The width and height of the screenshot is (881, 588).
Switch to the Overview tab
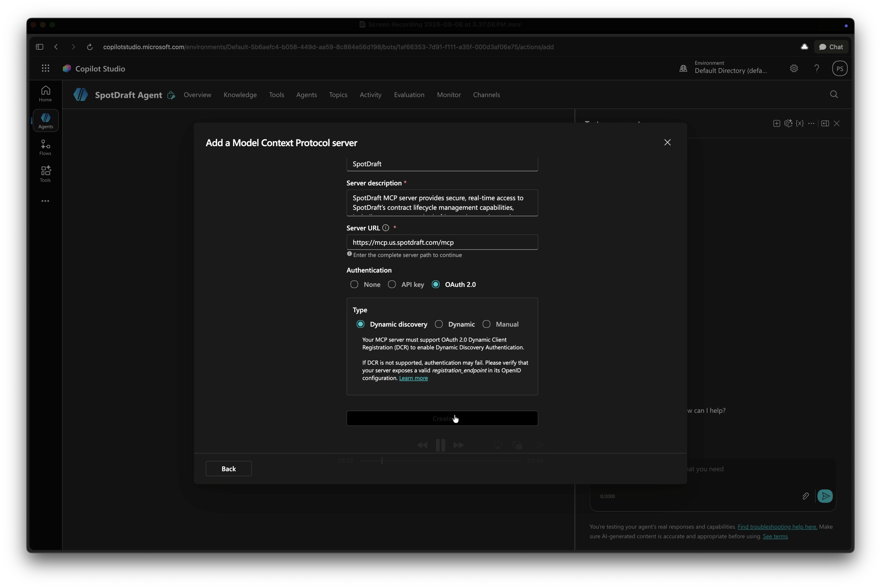pos(197,95)
